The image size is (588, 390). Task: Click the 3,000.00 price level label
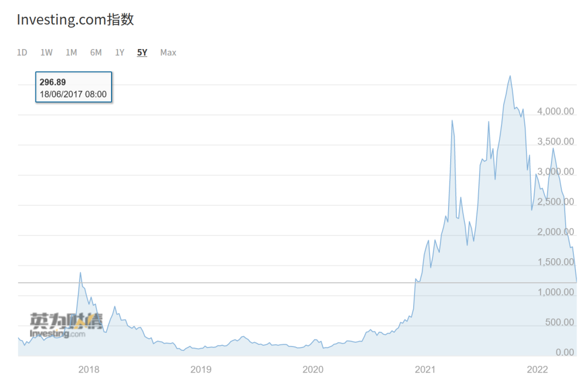555,172
